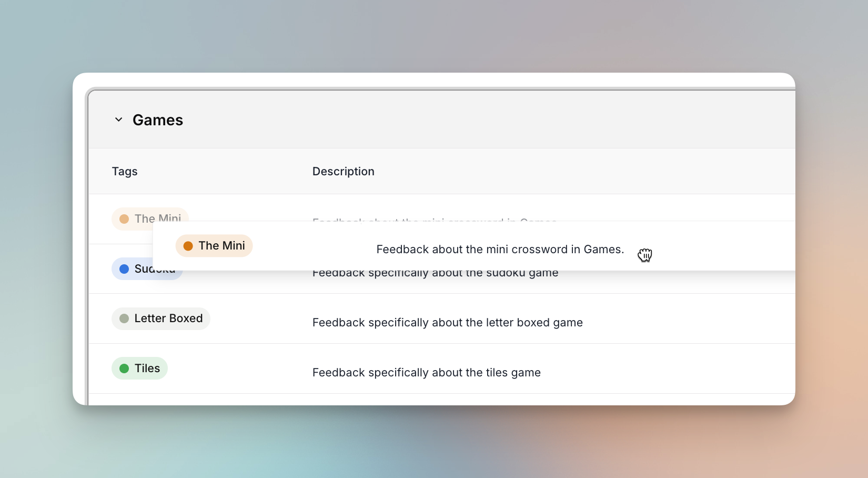Click the Games section heading
Image resolution: width=868 pixels, height=478 pixels.
tap(158, 120)
